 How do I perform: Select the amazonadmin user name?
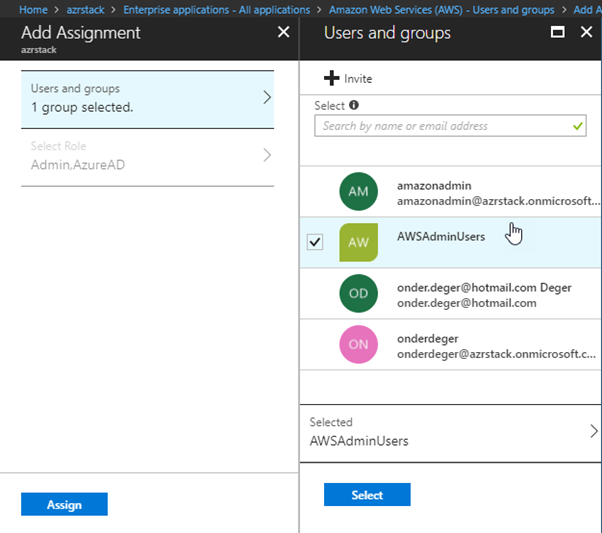434,185
